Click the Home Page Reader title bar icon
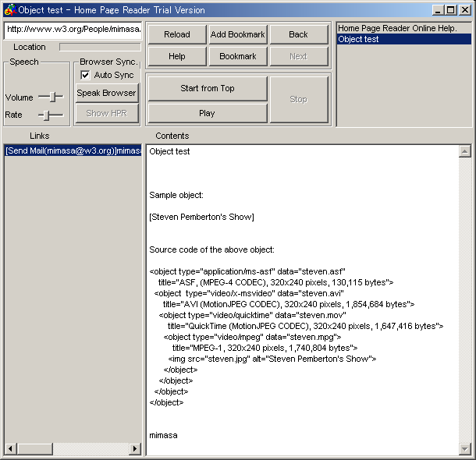Screen dimensions: 476x460 click(x=9, y=10)
